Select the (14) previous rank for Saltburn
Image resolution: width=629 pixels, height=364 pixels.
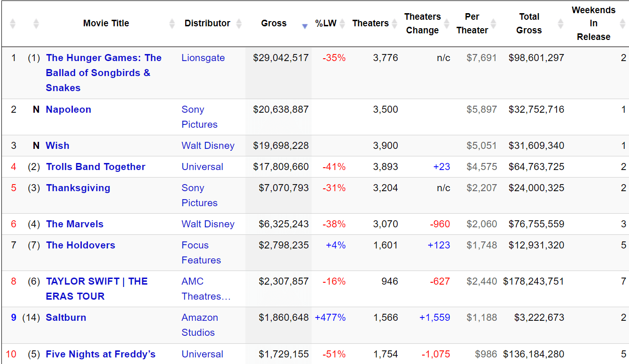[x=31, y=318]
